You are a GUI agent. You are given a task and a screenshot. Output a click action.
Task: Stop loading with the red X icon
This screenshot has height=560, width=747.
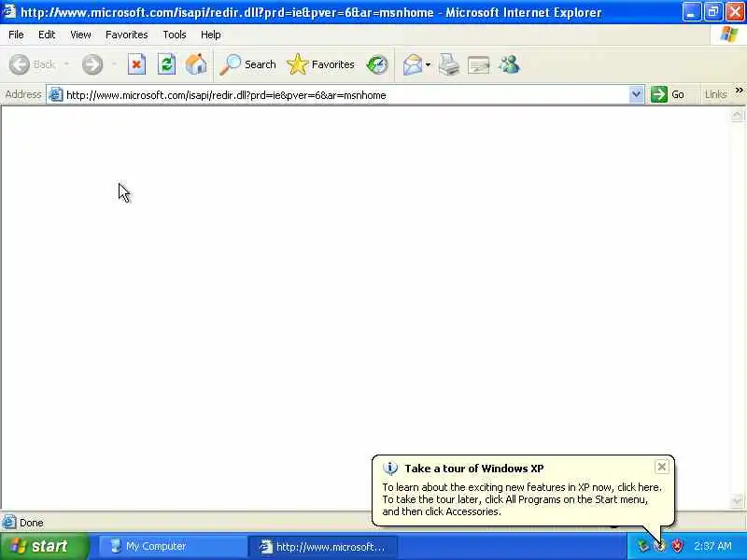click(136, 64)
